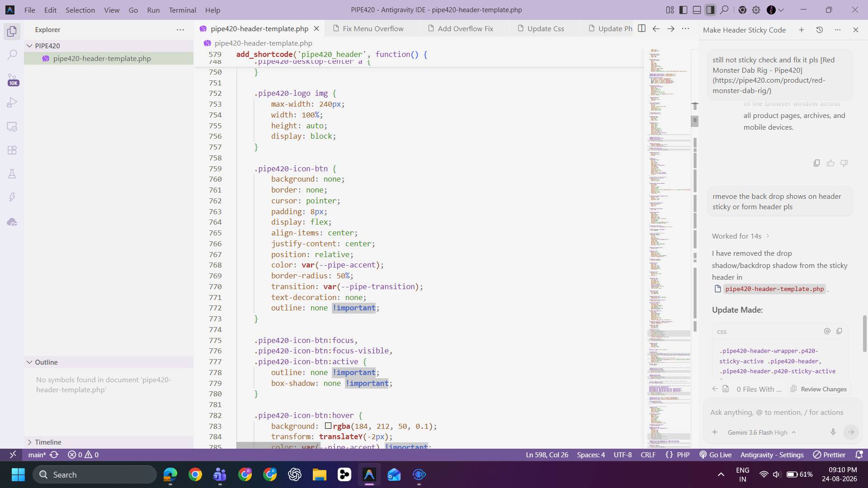Copy the css code block
Screen dimensions: 868x488
click(x=839, y=331)
